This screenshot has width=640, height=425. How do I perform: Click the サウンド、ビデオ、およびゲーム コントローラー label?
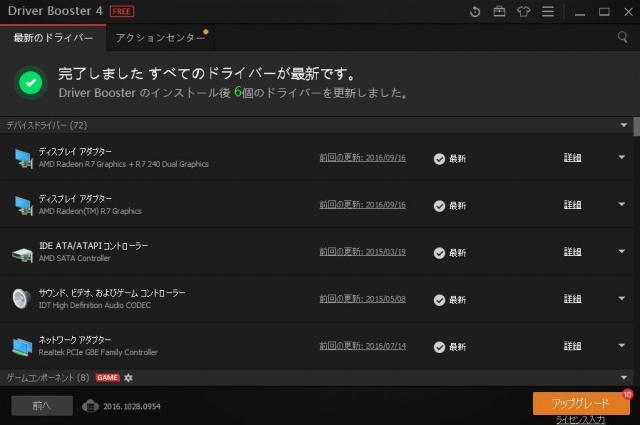[x=112, y=293]
